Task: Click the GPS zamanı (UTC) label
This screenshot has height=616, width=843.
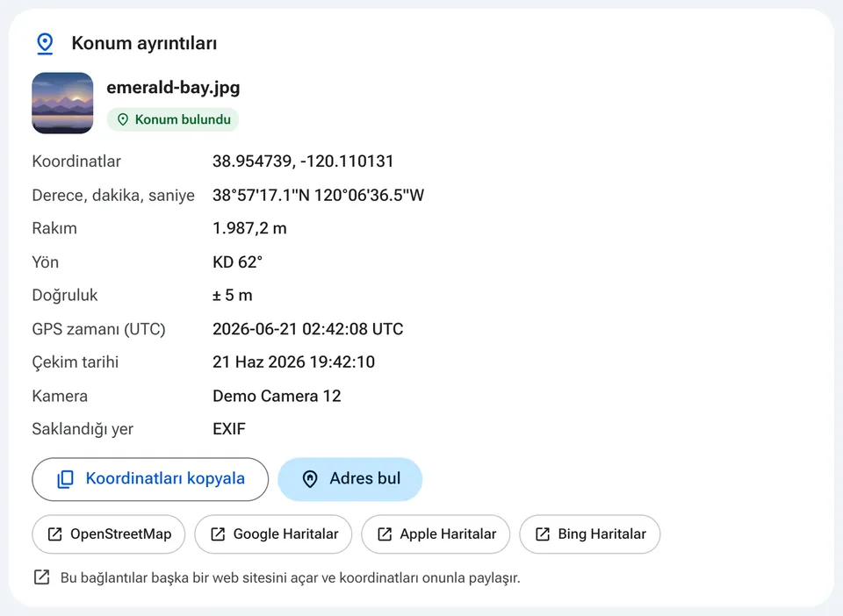Action: coord(99,329)
